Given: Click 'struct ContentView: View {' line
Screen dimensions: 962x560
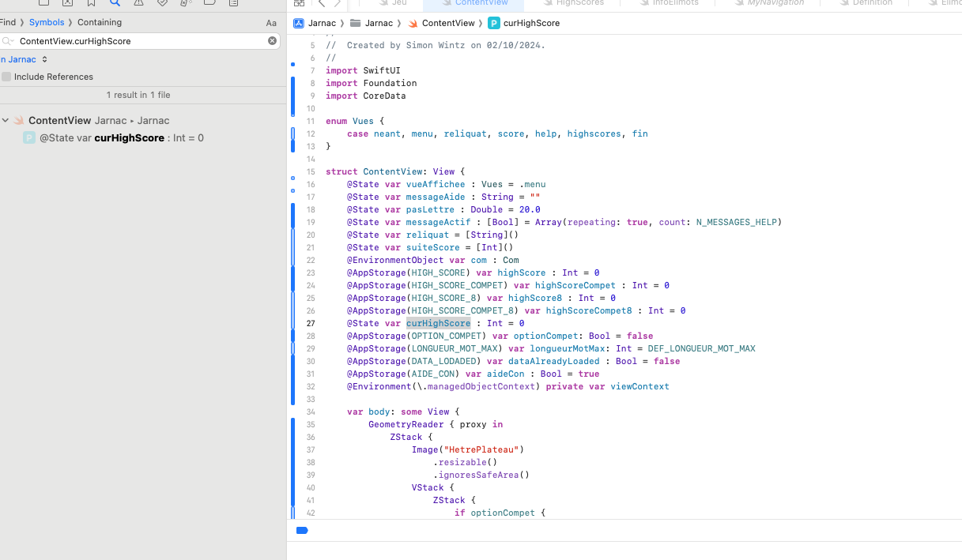Looking at the screenshot, I should pos(395,171).
